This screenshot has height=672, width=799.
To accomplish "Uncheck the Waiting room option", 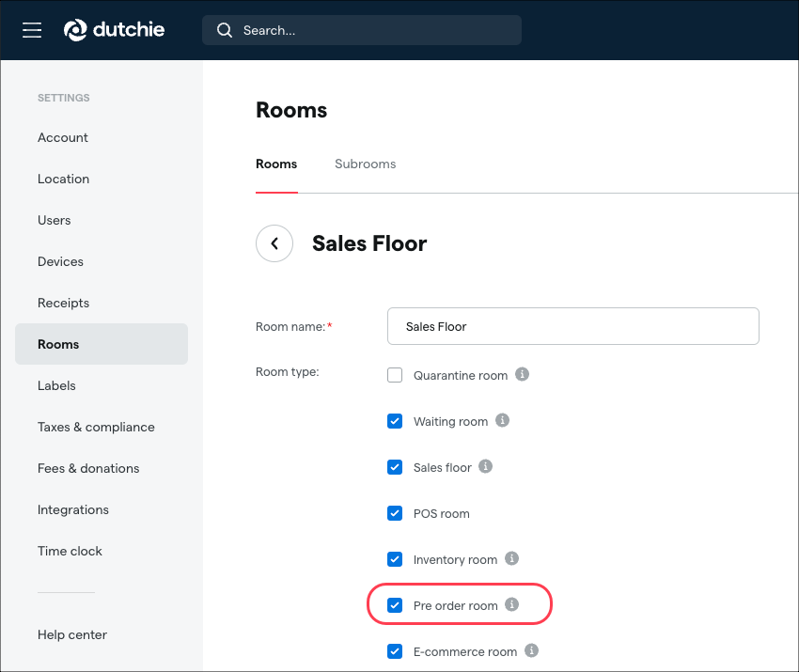I will coord(395,420).
